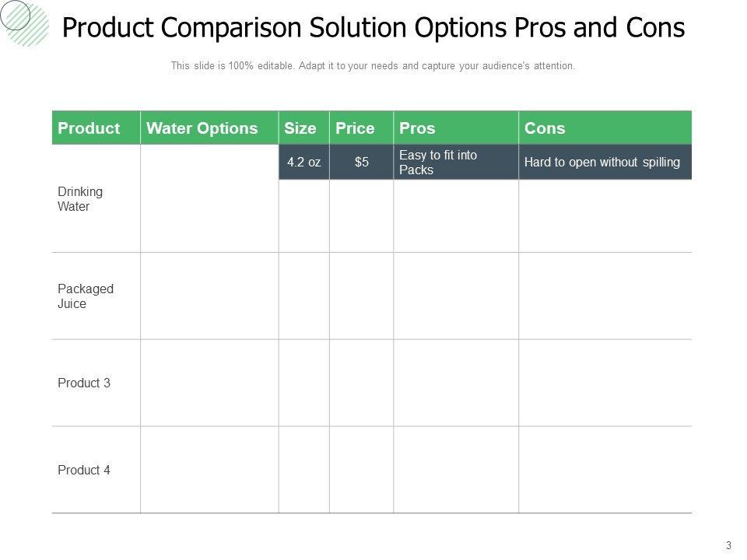Click the Cons column header

tap(545, 128)
